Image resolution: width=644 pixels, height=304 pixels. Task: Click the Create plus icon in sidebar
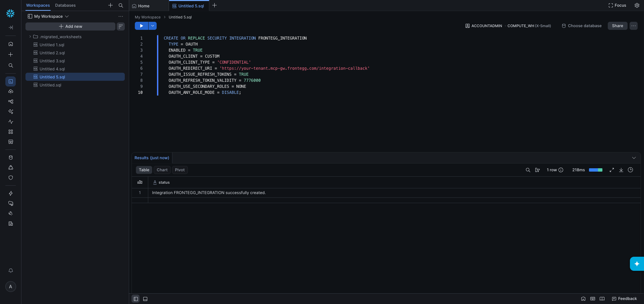pos(11,55)
